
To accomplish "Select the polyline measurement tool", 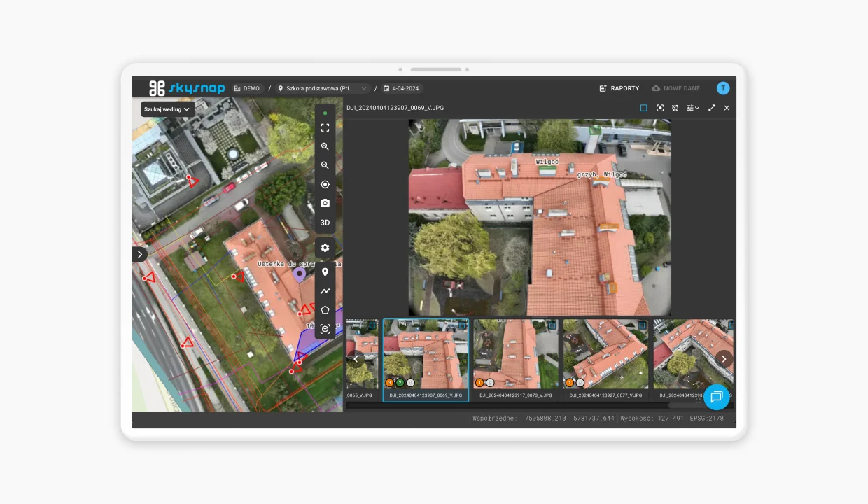I will pos(325,291).
